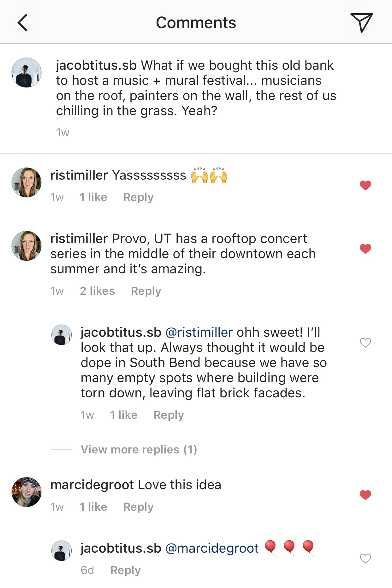Unlike the Yasssssssss comment heart

pos(365,185)
